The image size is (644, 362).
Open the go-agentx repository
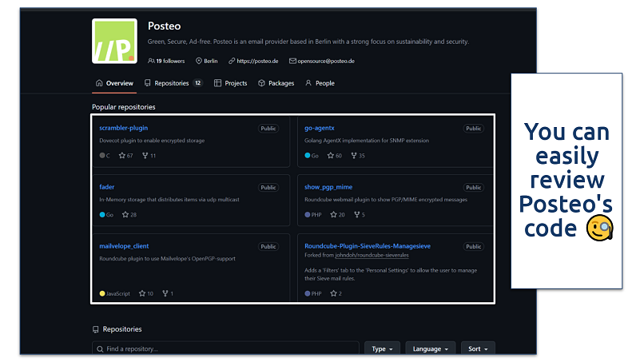coord(320,128)
